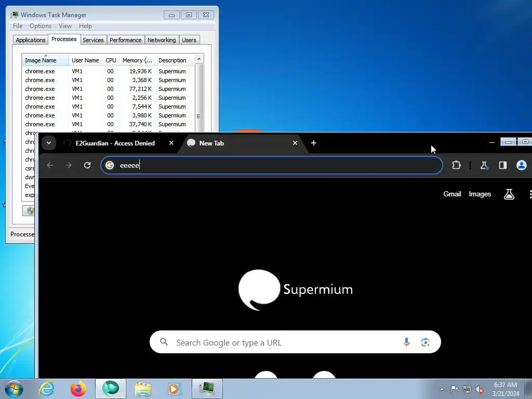Open Users tab in Task Manager

tap(189, 40)
